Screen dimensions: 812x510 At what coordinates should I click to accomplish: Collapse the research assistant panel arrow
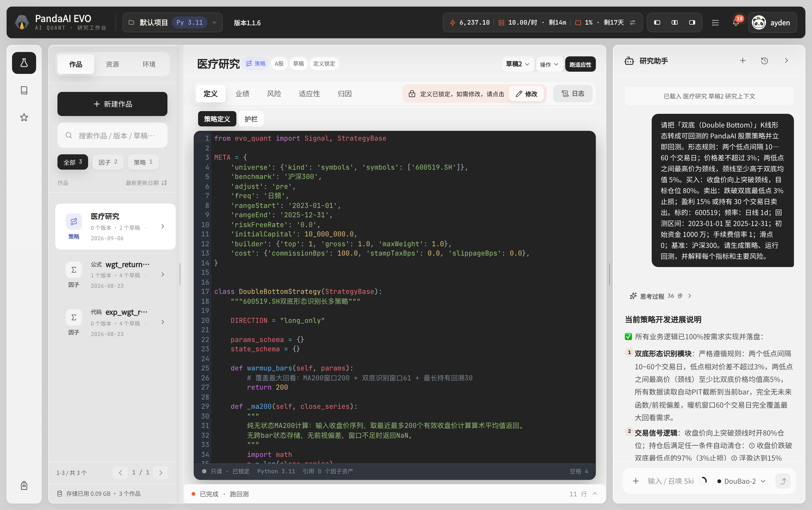tap(786, 61)
